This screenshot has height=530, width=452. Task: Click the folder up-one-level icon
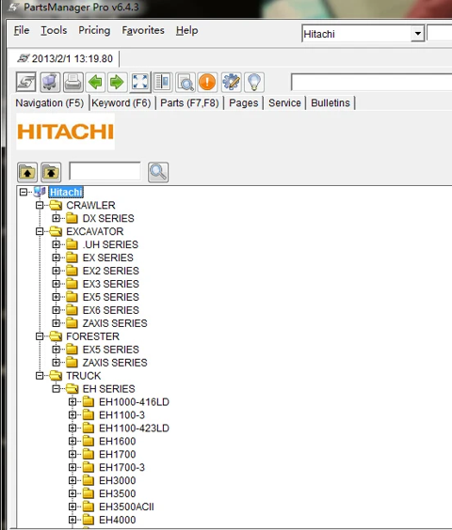click(27, 172)
